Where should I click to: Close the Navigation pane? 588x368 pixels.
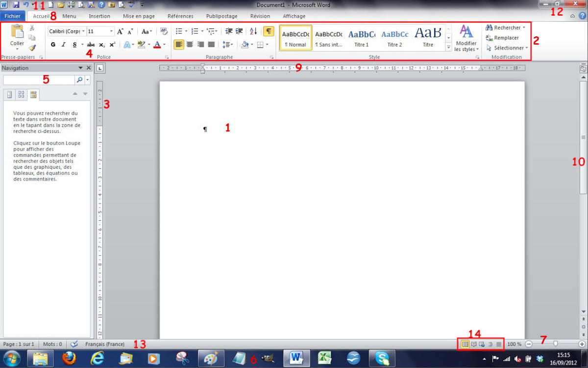point(89,68)
